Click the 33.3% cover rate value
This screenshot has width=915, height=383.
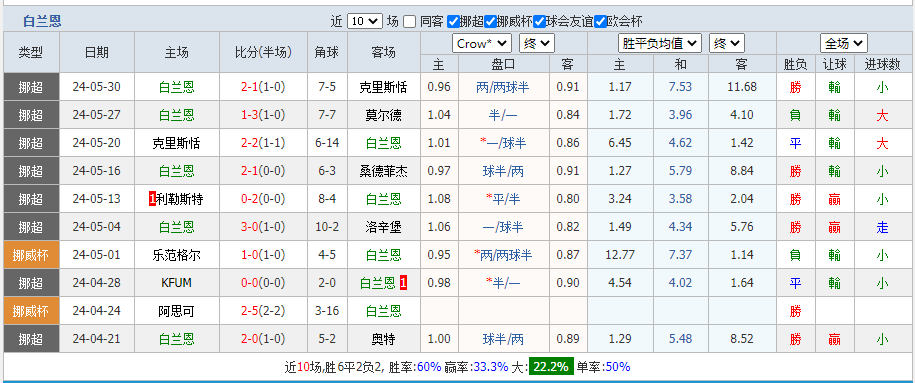point(490,367)
